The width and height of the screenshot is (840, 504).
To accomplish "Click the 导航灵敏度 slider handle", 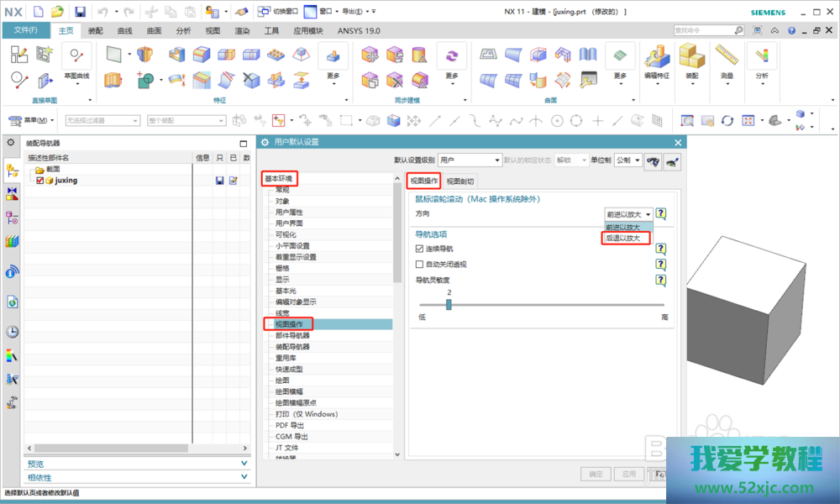I will tap(449, 304).
